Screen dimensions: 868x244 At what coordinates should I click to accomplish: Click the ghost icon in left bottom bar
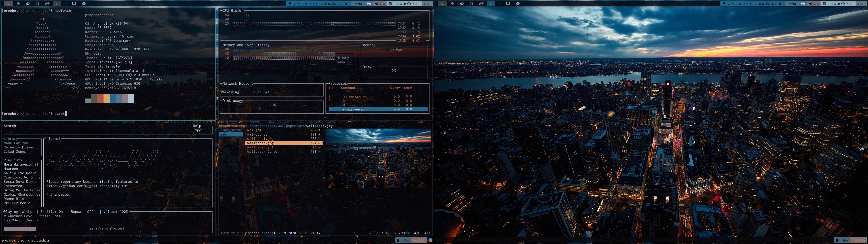(398, 240)
